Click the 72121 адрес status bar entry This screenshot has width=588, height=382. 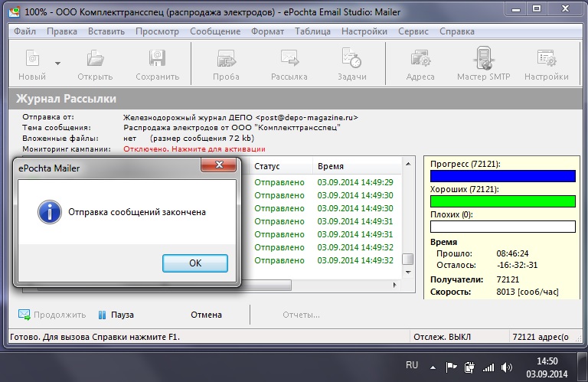tap(541, 337)
